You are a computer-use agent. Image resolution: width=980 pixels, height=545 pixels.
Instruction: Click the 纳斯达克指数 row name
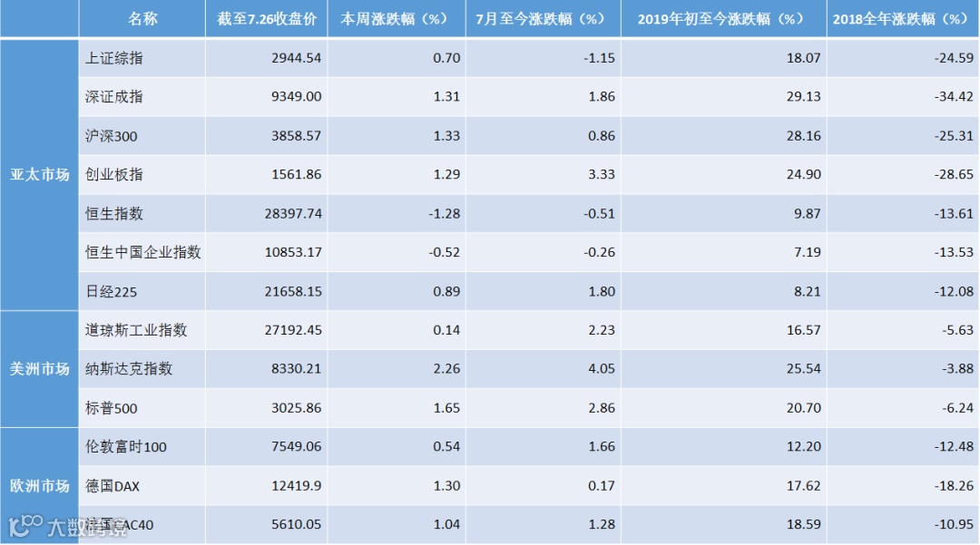tap(129, 369)
